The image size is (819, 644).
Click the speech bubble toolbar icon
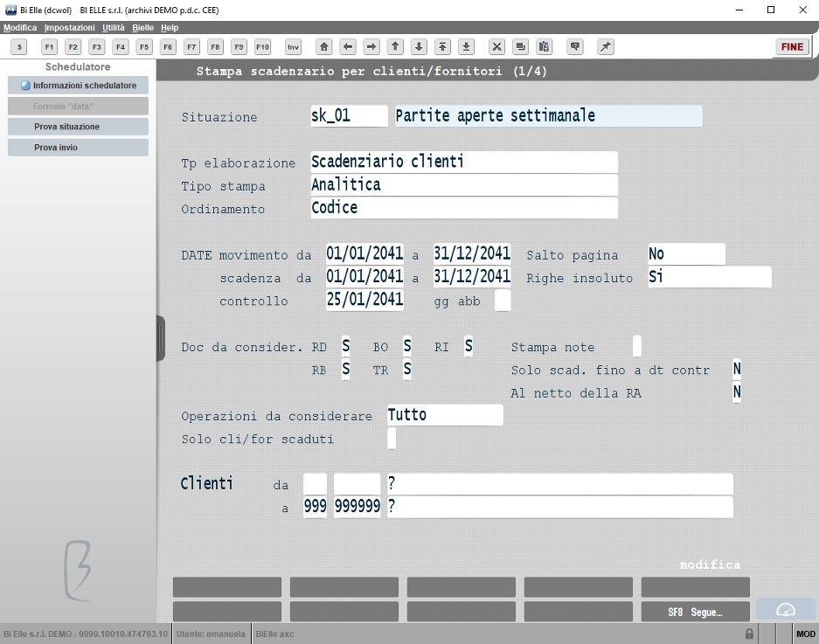pos(575,47)
